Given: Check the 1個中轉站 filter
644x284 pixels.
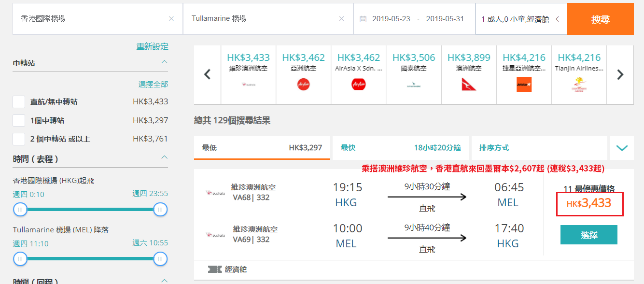Looking at the screenshot, I should (x=19, y=120).
